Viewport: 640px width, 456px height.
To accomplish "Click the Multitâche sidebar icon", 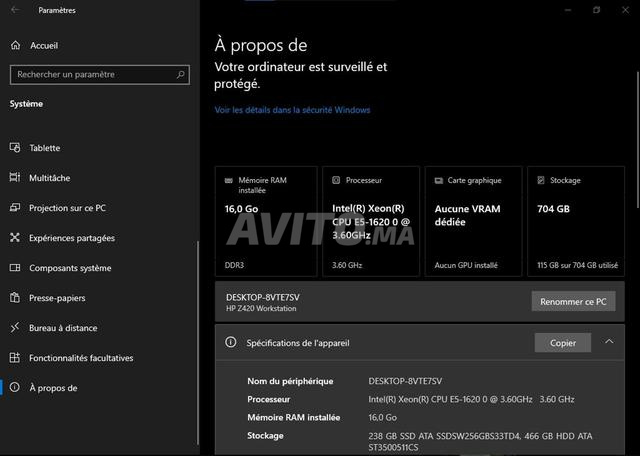I will 15,178.
